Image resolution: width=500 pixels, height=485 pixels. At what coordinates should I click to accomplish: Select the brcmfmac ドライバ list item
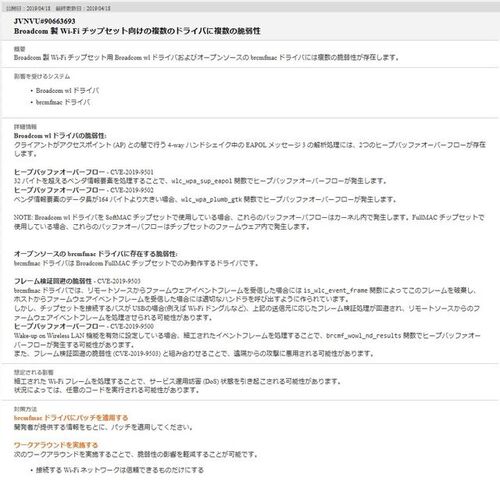pyautogui.click(x=63, y=102)
